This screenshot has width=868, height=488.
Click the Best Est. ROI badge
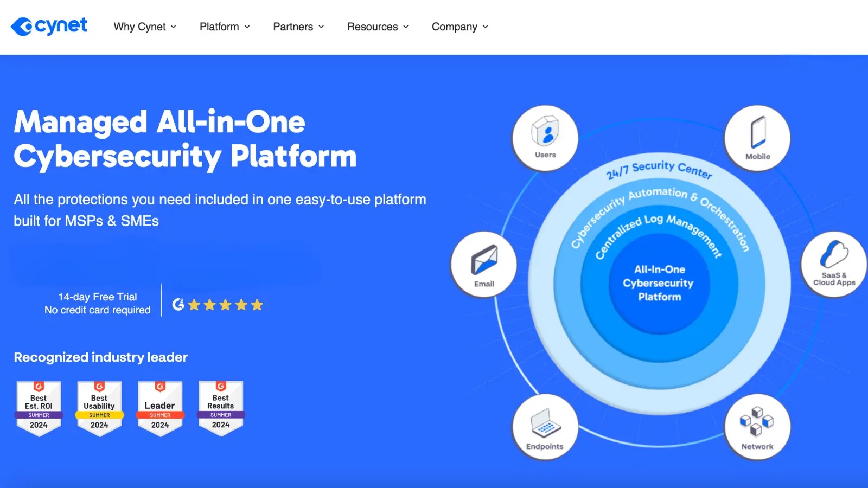click(x=39, y=408)
